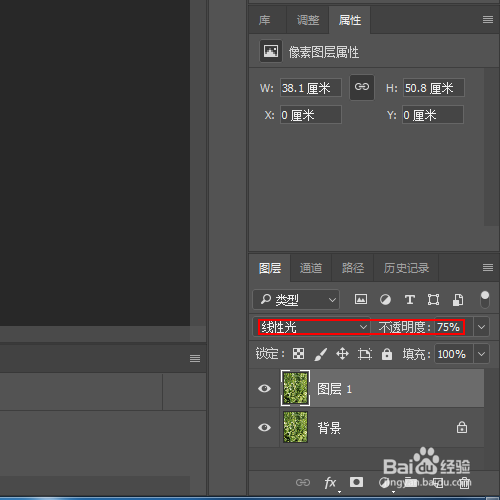Open the 线性光 blend mode dropdown
The height and width of the screenshot is (500, 500).
(x=313, y=327)
